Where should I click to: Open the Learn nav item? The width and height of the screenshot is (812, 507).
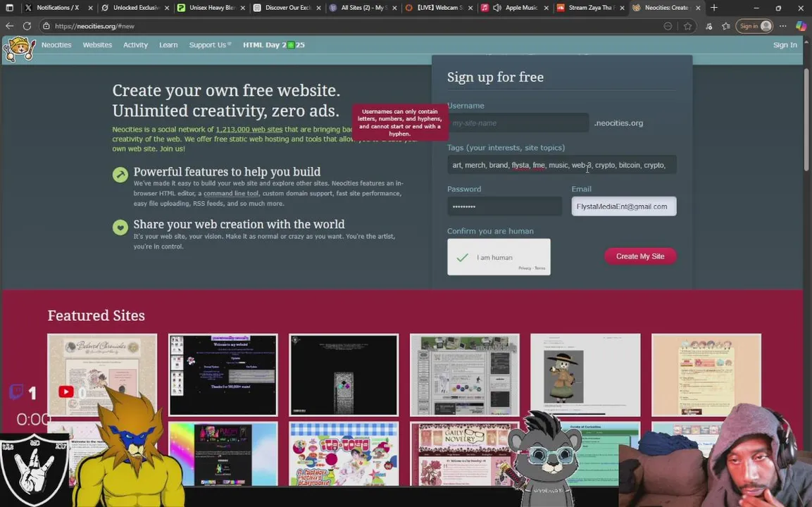(168, 45)
